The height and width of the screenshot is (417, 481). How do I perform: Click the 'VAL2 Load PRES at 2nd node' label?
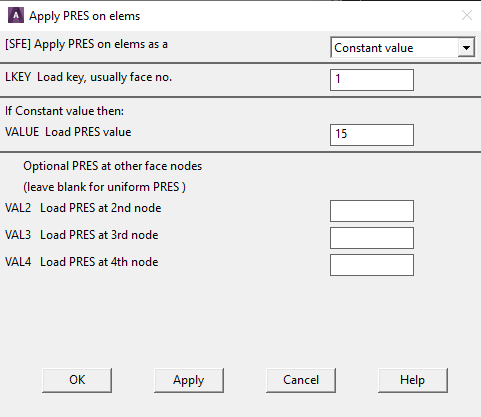click(83, 208)
